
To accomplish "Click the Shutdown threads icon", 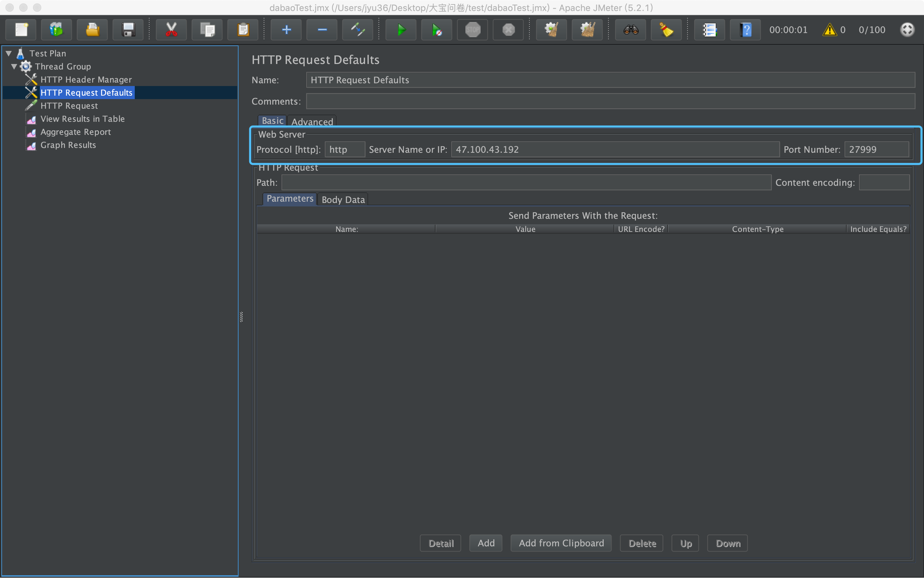I will (509, 30).
